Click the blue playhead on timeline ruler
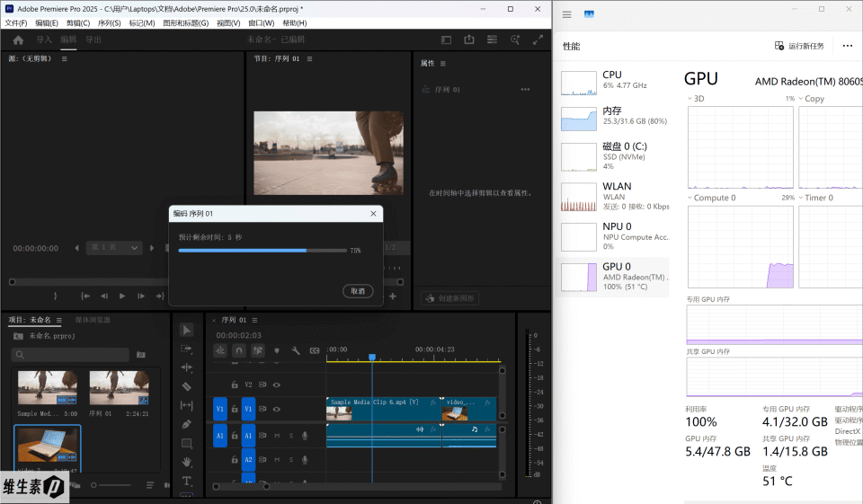The width and height of the screenshot is (863, 504). 372,358
